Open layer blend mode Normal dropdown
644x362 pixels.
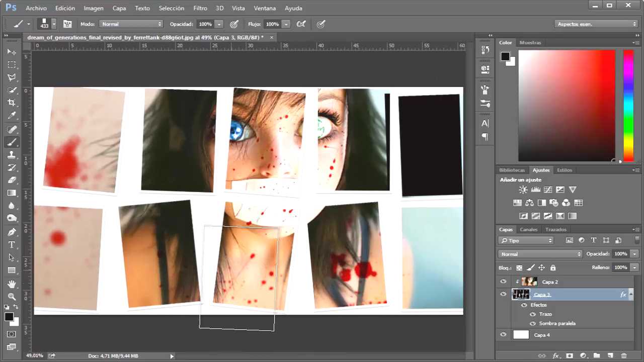pos(540,254)
